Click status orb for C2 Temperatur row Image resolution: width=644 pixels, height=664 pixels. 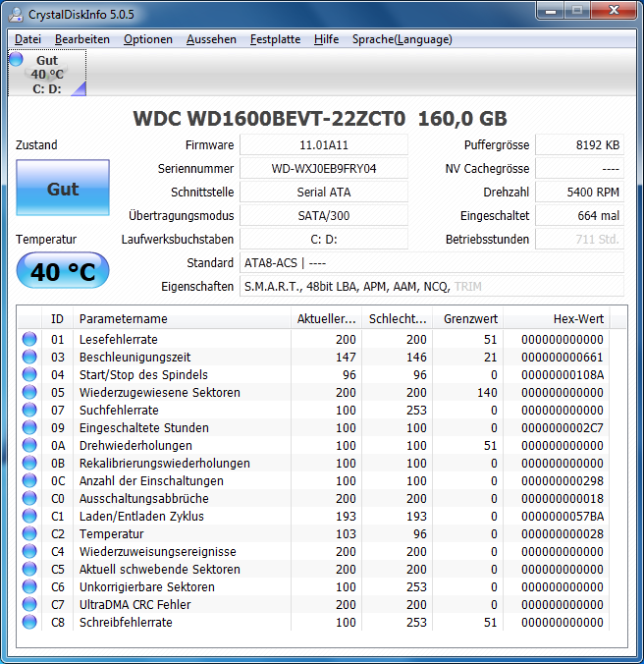(29, 533)
